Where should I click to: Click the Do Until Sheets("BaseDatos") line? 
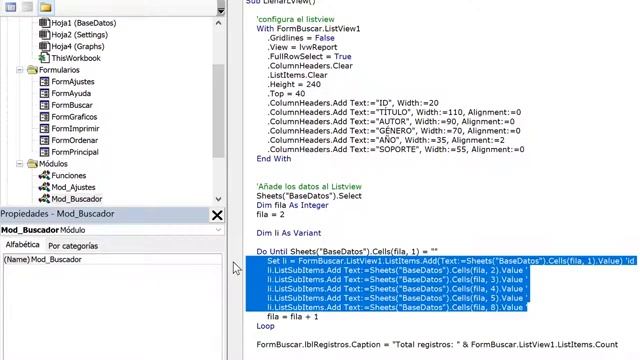(347, 251)
